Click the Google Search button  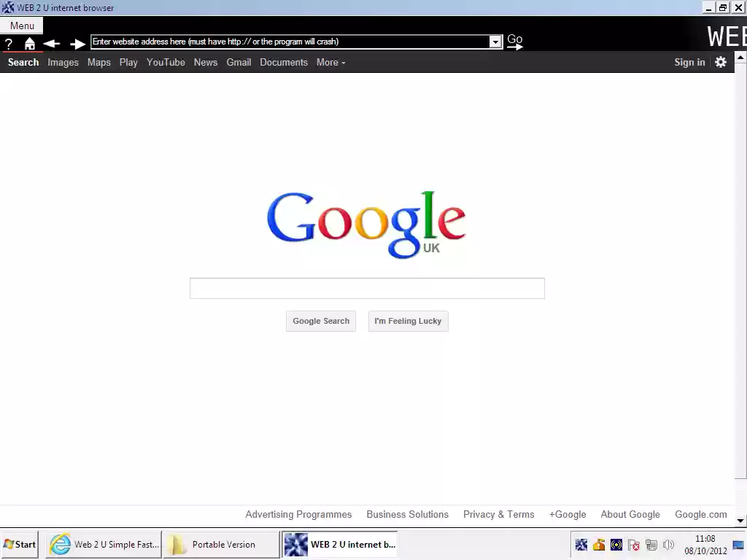pos(321,321)
